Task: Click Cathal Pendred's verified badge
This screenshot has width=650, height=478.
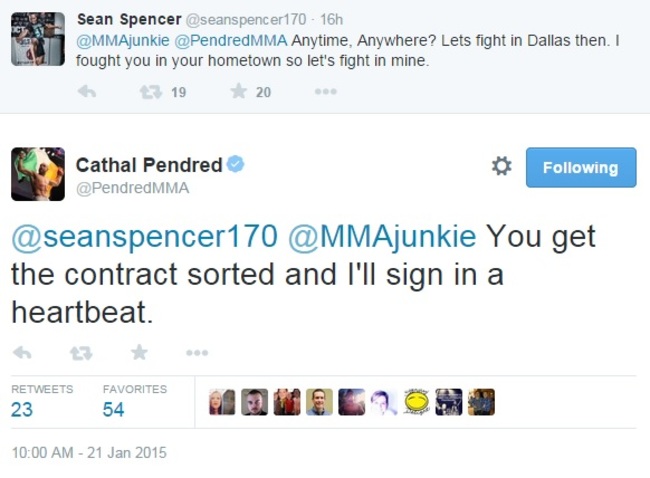Action: click(x=236, y=165)
